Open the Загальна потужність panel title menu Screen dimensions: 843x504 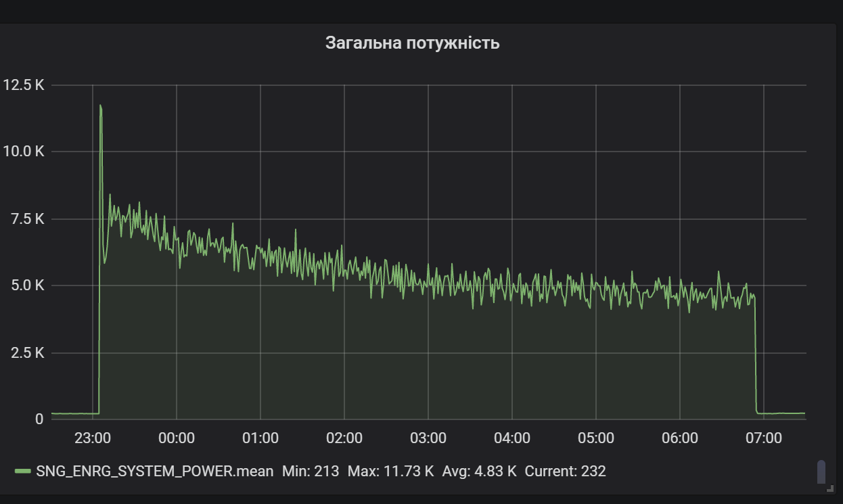pos(413,43)
